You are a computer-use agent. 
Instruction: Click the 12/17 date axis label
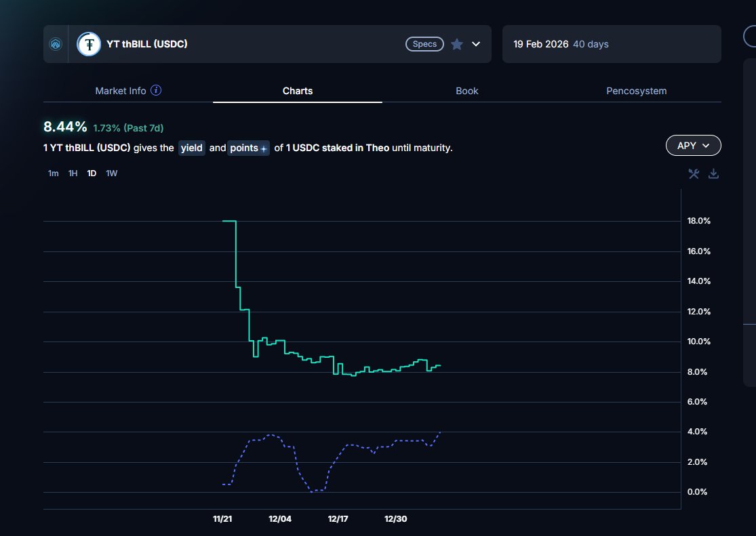[338, 519]
